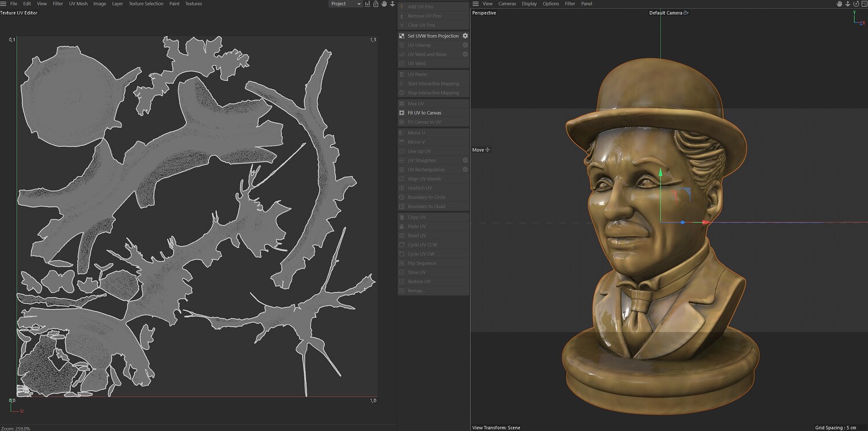Open the View menu in the UV Editor
This screenshot has height=431, width=868.
(x=42, y=3)
